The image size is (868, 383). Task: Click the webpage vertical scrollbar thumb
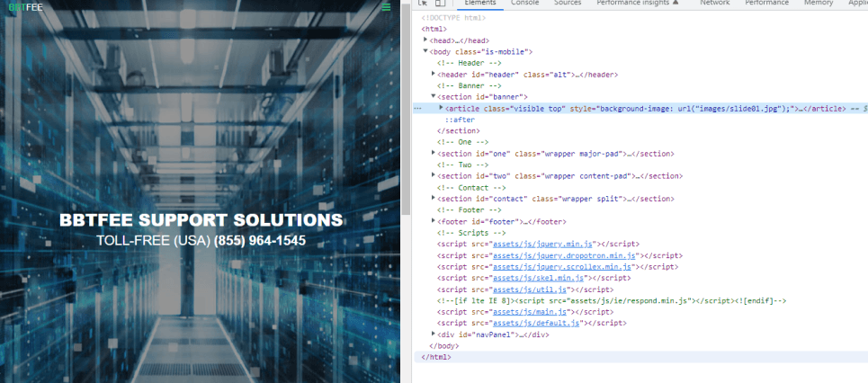point(406,108)
